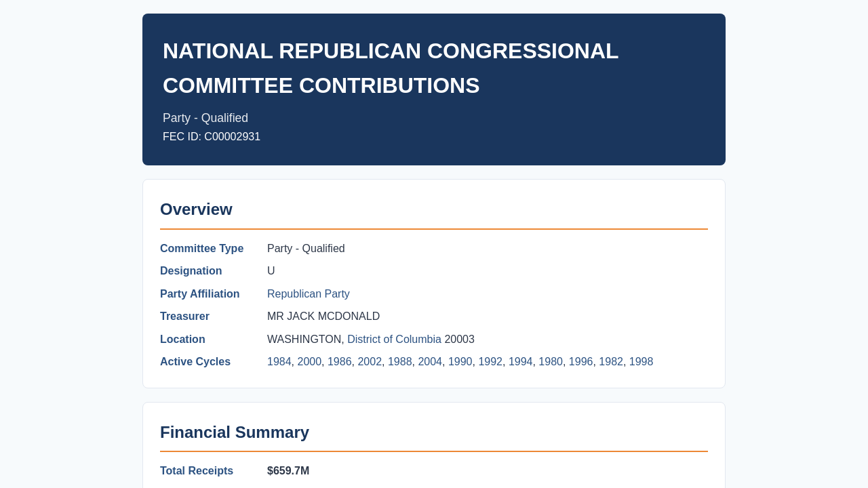Screen dimensions: 868x488
Task: Visit the 1994 cycle page
Action: pos(521,362)
